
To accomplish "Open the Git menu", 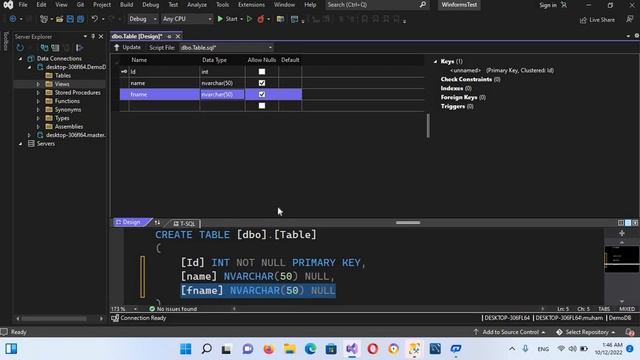I will 80,5.
